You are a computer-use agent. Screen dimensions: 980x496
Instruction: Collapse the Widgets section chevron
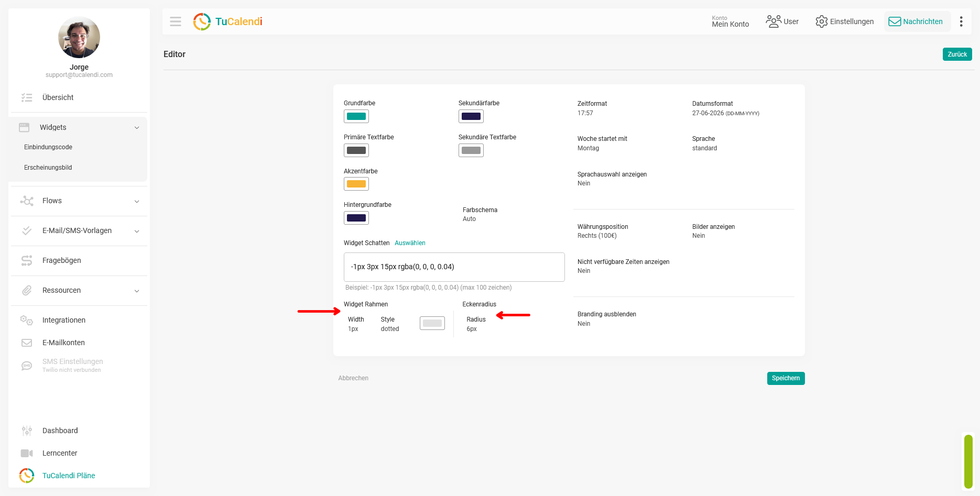click(137, 128)
